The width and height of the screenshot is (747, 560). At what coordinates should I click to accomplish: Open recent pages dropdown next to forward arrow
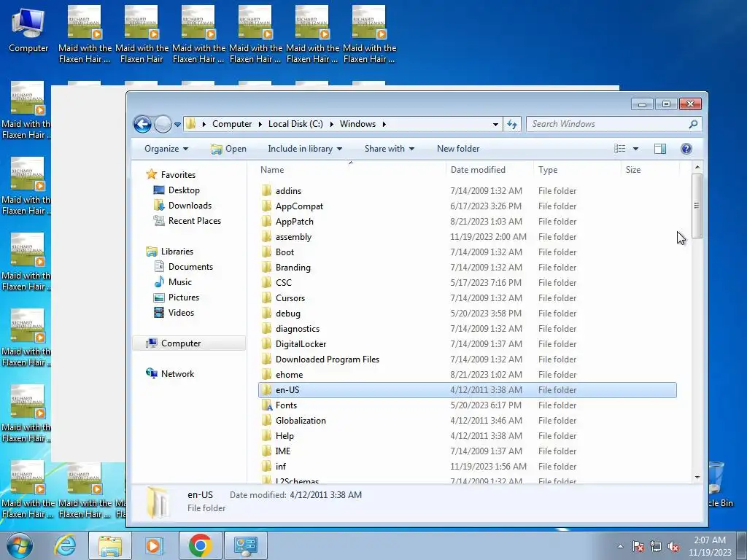pyautogui.click(x=177, y=124)
